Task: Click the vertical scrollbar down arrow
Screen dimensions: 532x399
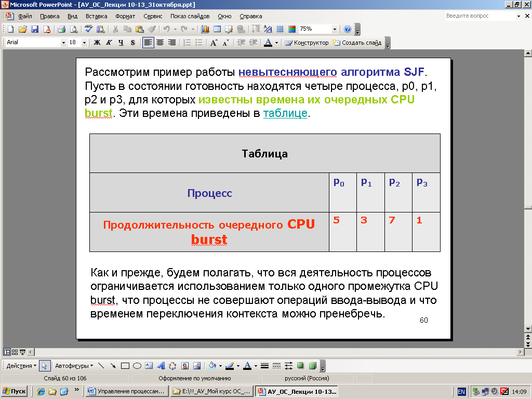Action: 528,328
